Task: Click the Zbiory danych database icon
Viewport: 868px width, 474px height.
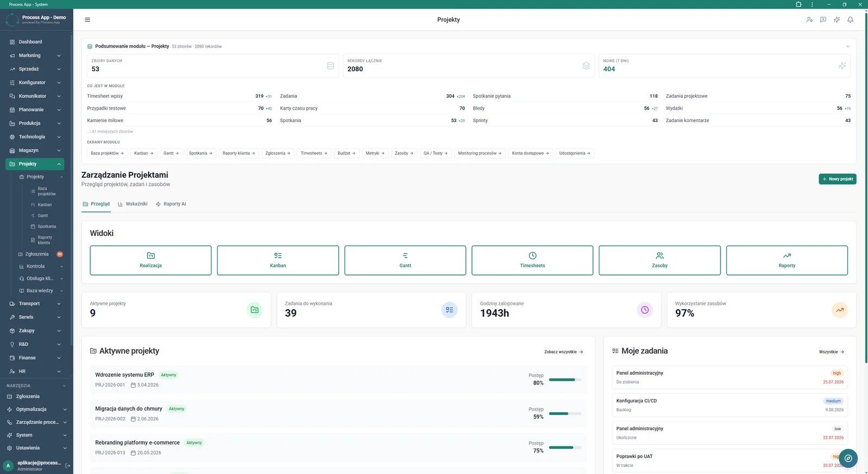Action: pos(330,66)
